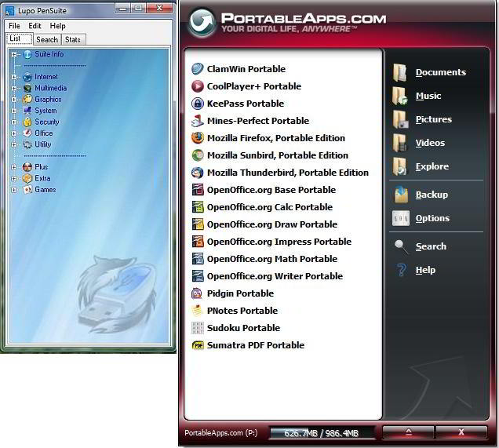Screen dimensions: 499x448
Task: Click the ClamWin Portable icon
Action: 197,69
